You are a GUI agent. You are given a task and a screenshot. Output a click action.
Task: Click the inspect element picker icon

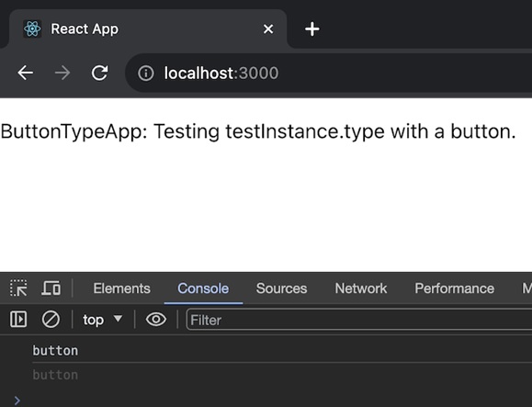click(18, 288)
